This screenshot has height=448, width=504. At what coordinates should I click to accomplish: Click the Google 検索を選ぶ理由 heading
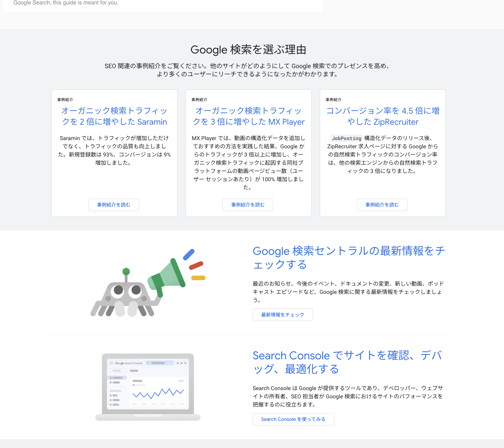pyautogui.click(x=248, y=50)
